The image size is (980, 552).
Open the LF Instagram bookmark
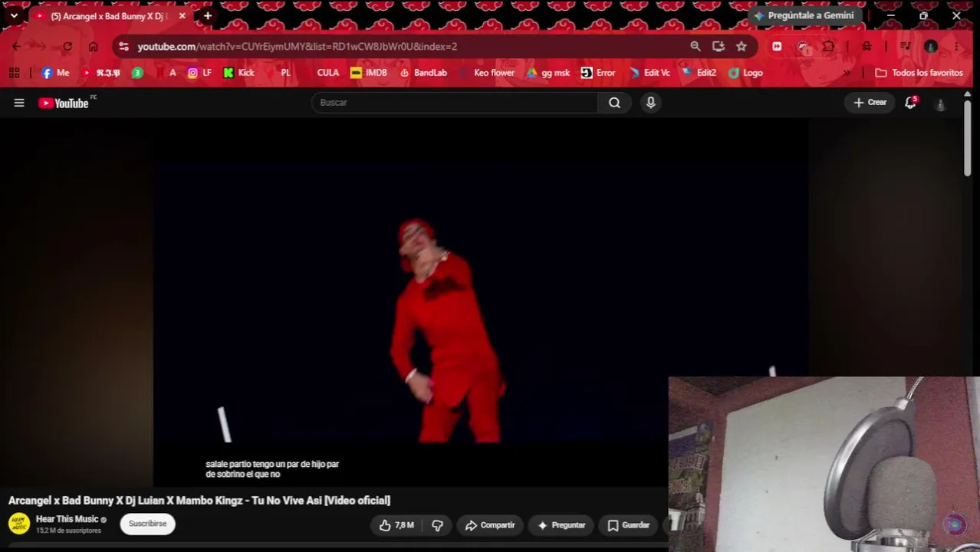click(199, 73)
